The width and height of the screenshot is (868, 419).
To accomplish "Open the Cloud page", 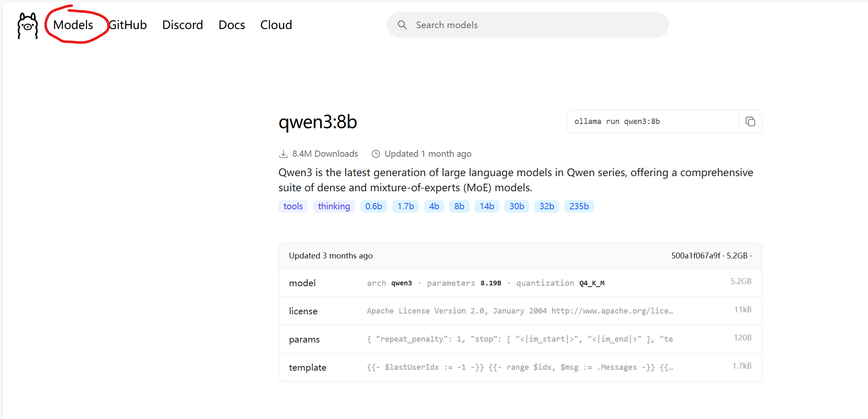I will coord(276,25).
